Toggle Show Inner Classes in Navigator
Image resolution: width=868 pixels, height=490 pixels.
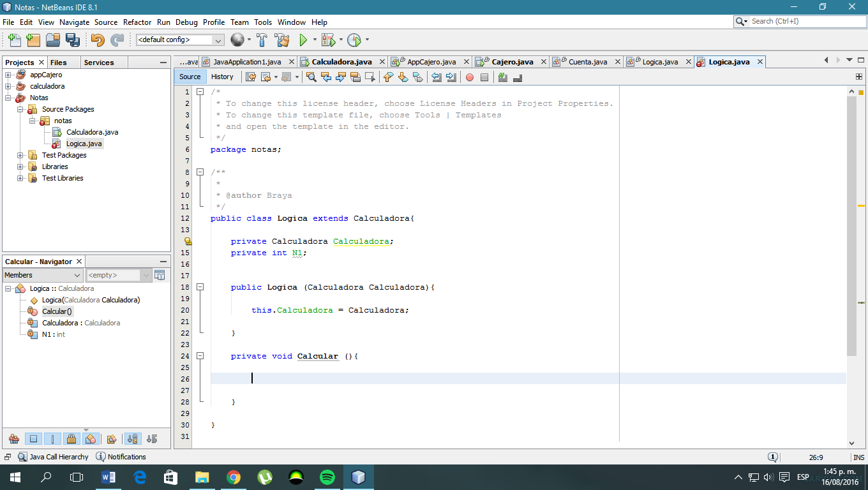91,439
